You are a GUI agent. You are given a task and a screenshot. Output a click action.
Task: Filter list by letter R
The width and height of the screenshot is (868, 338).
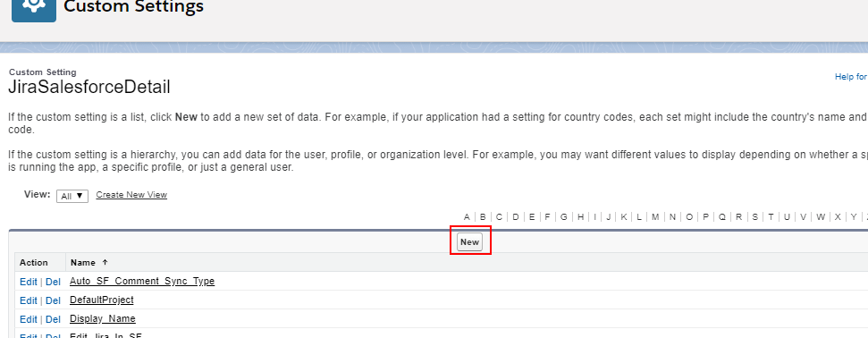(738, 216)
